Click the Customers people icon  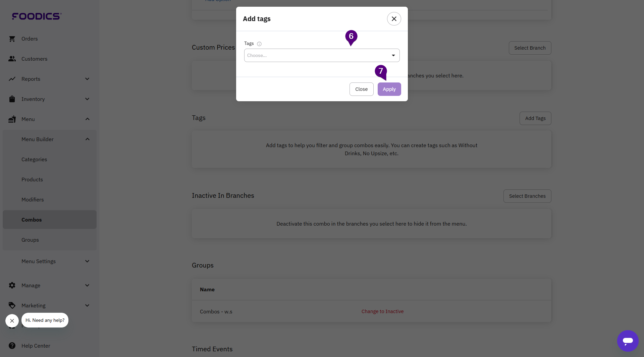[12, 59]
